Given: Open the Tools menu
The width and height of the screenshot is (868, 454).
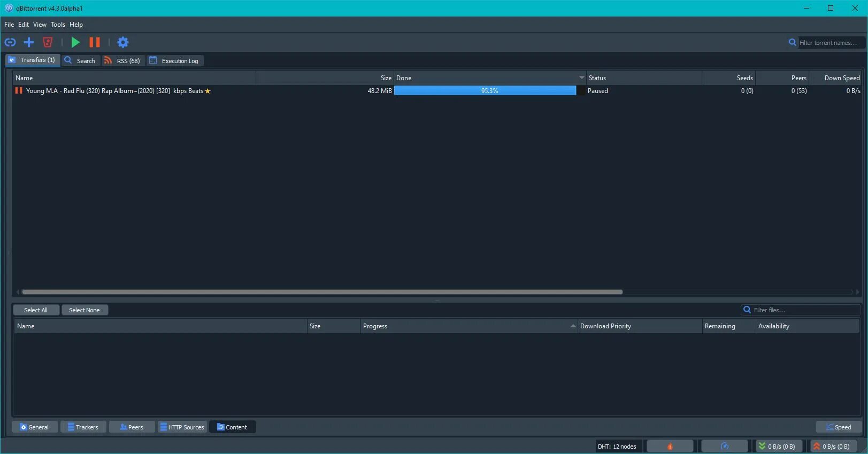Looking at the screenshot, I should coord(58,25).
